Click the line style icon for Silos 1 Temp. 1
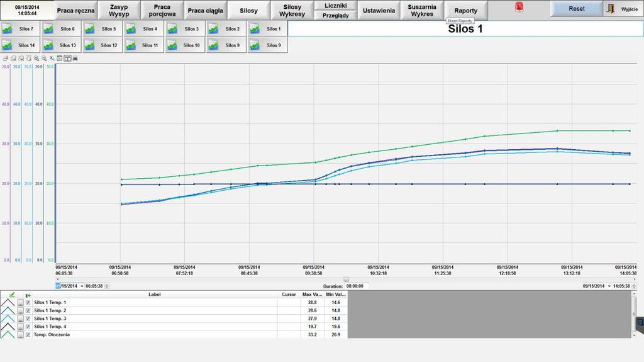Image resolution: width=644 pixels, height=362 pixels. 8,302
